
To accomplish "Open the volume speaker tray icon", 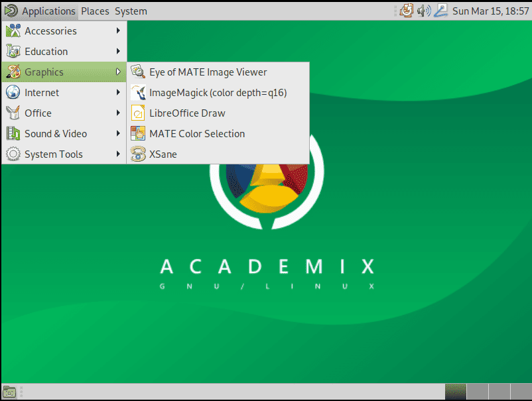I will tap(424, 11).
